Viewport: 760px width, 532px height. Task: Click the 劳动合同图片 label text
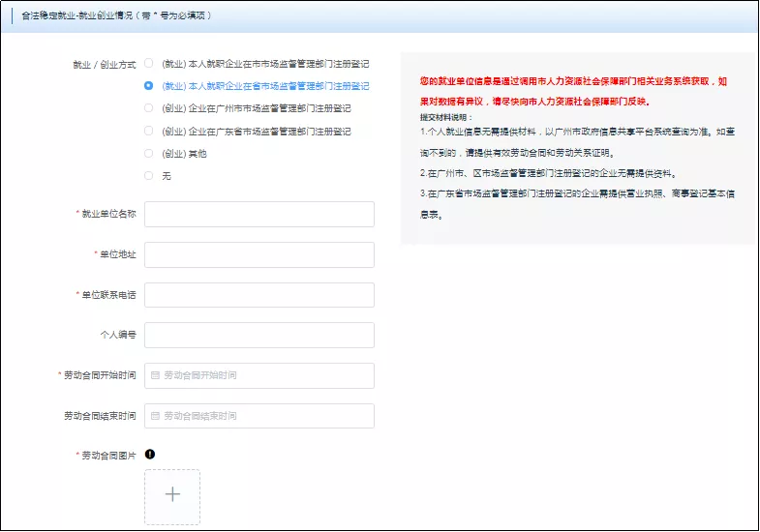pos(108,456)
